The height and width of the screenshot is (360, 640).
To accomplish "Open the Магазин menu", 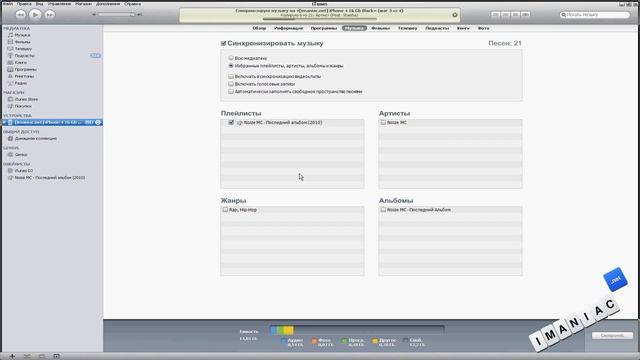I will [84, 4].
